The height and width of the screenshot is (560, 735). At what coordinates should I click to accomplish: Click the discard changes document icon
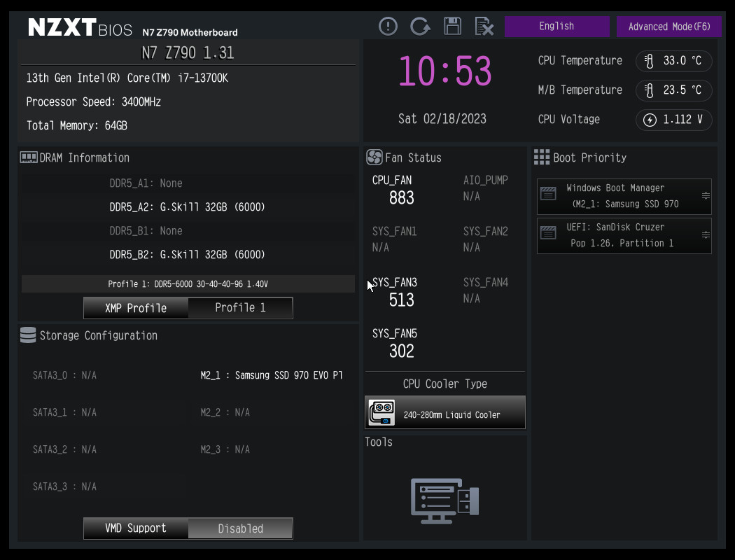(484, 27)
